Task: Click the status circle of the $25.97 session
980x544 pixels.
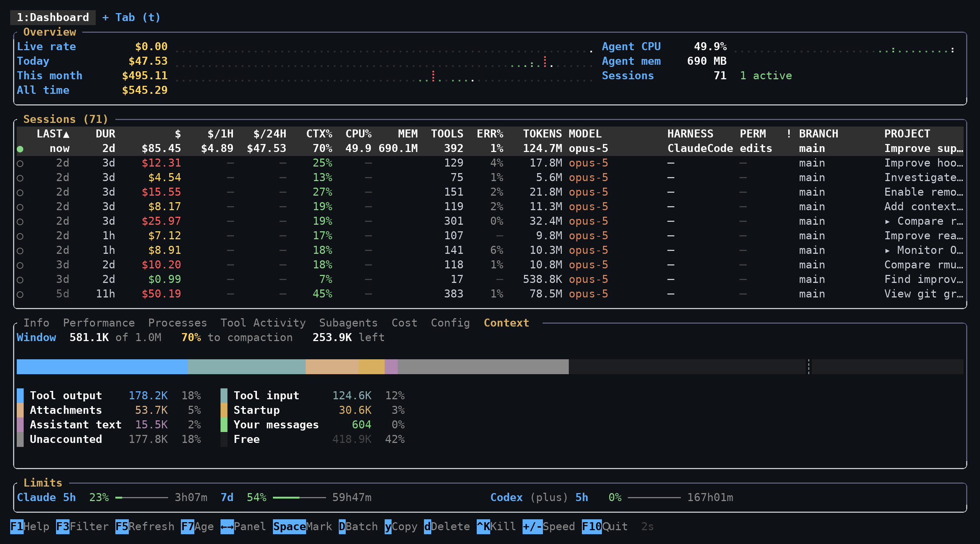Action: [x=20, y=221]
